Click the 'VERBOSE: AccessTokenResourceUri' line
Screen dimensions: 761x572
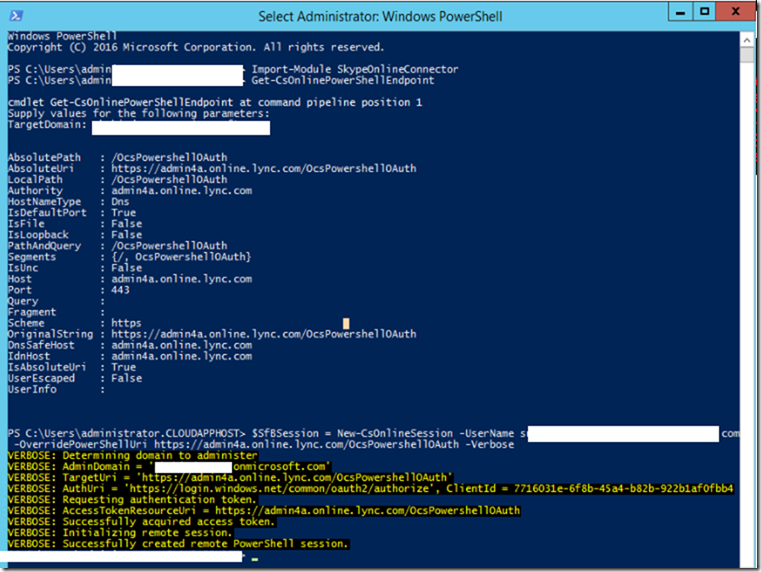coord(264,511)
